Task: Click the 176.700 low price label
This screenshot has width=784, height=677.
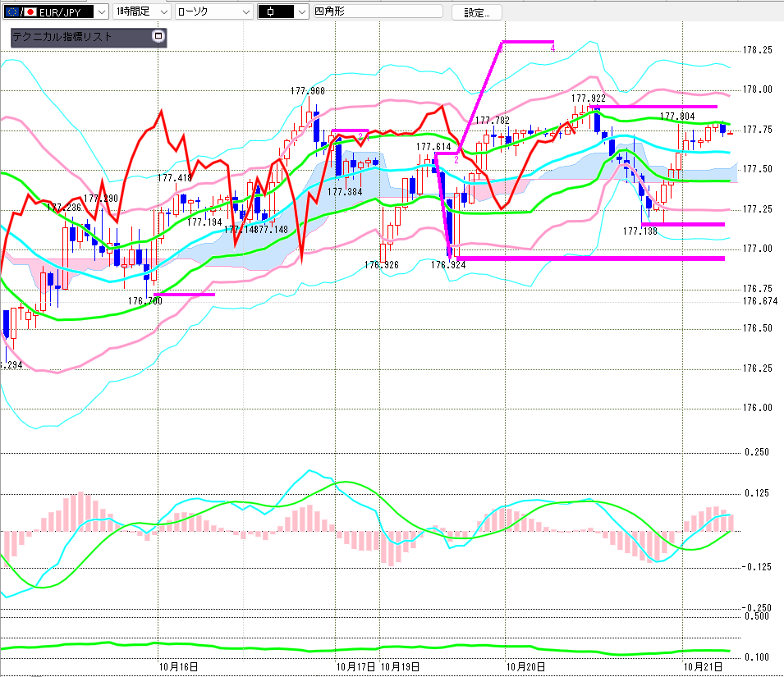Action: pyautogui.click(x=145, y=301)
